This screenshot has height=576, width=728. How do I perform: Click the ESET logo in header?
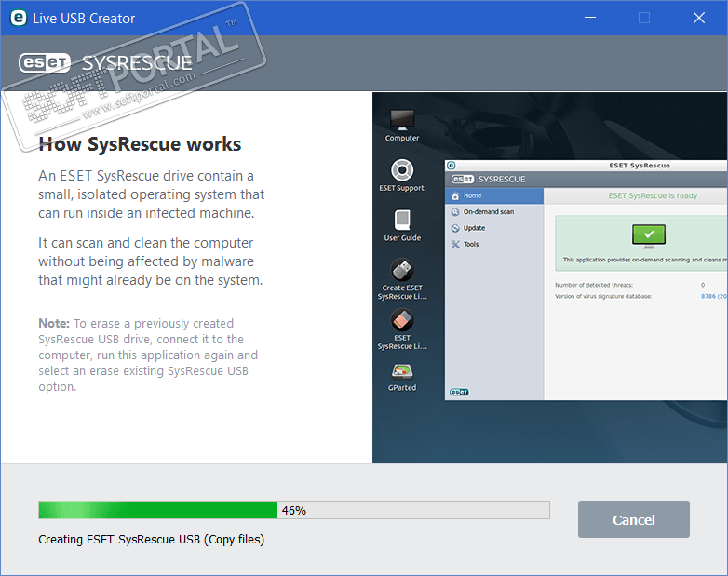pos(44,62)
